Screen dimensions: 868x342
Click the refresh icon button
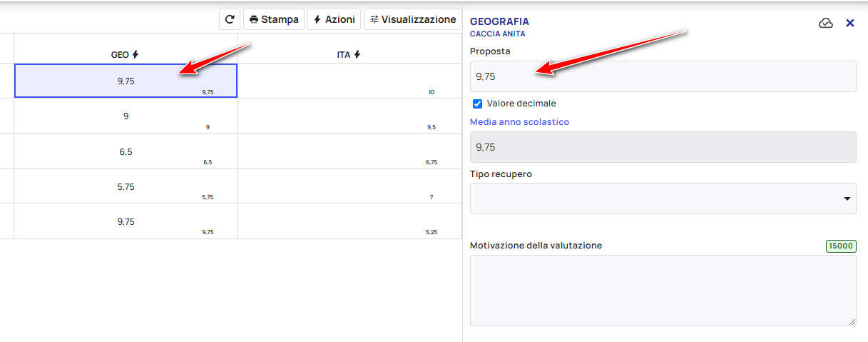229,19
